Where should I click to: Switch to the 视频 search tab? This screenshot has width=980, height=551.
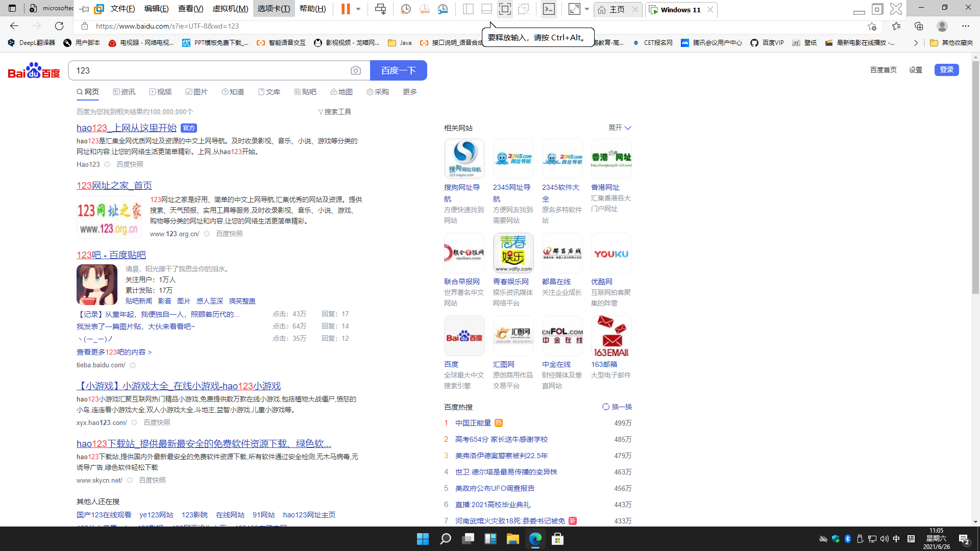(x=160, y=92)
